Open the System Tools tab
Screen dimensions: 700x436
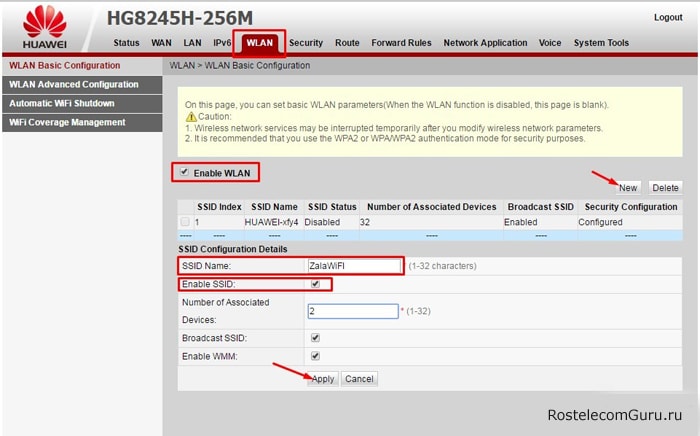[x=601, y=43]
